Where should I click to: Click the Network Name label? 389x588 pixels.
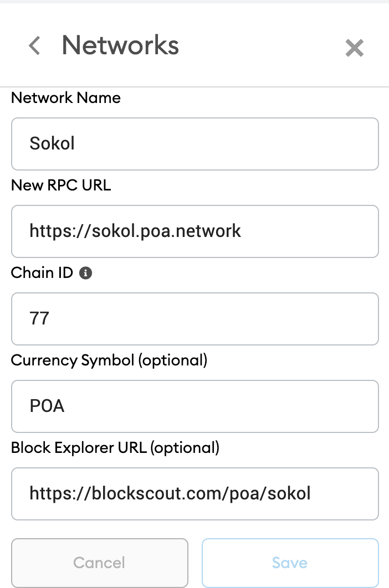[x=66, y=98]
